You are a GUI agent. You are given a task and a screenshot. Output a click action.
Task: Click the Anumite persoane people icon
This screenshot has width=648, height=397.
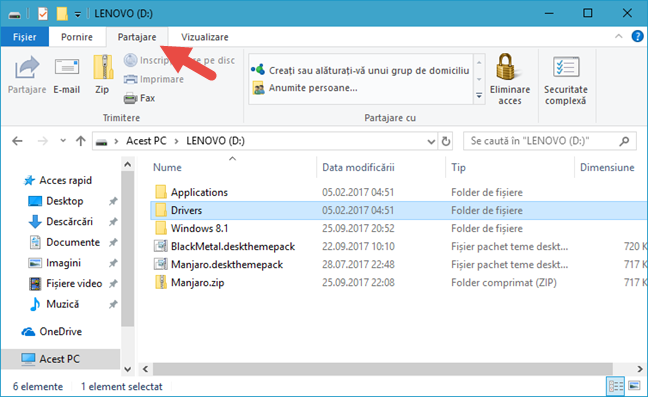pyautogui.click(x=259, y=88)
